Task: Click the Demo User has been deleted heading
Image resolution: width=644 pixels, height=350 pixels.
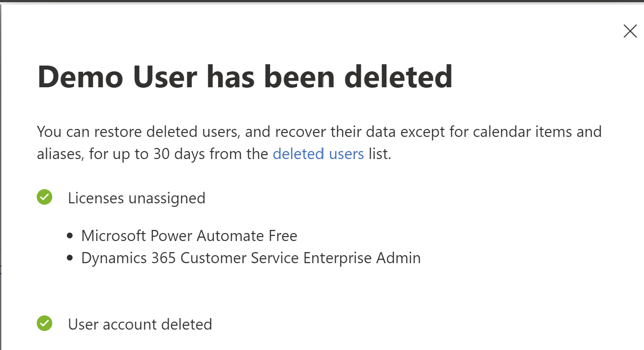Action: tap(245, 76)
